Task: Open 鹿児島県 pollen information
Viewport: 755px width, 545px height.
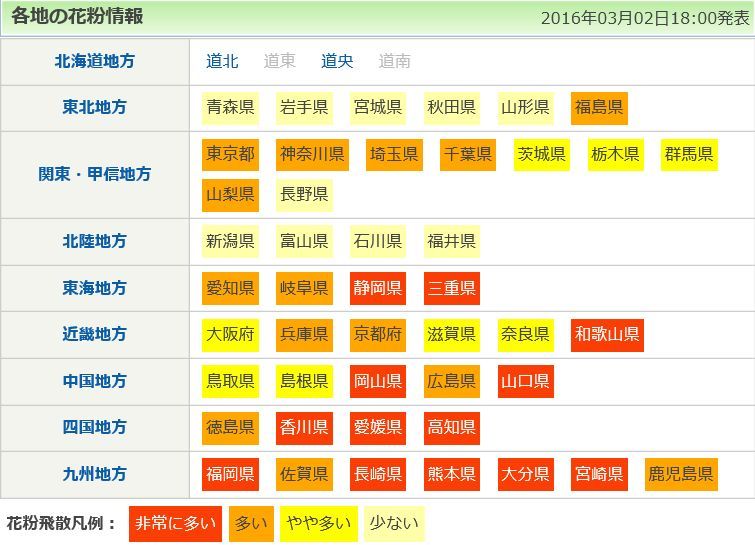Action: click(681, 474)
